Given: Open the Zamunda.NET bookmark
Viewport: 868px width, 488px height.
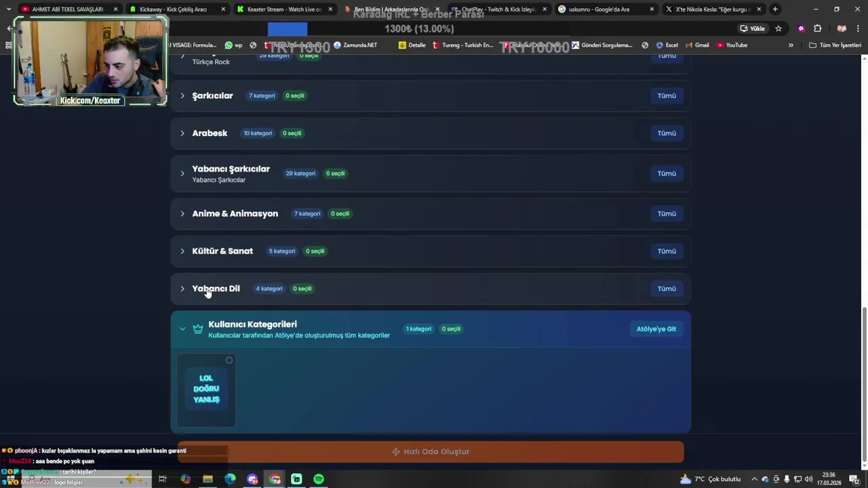Looking at the screenshot, I should pos(355,45).
